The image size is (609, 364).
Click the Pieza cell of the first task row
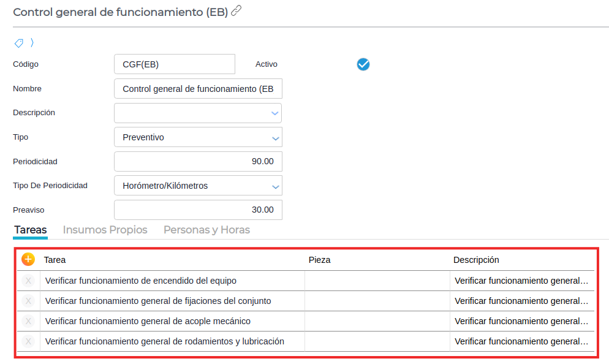pos(377,281)
